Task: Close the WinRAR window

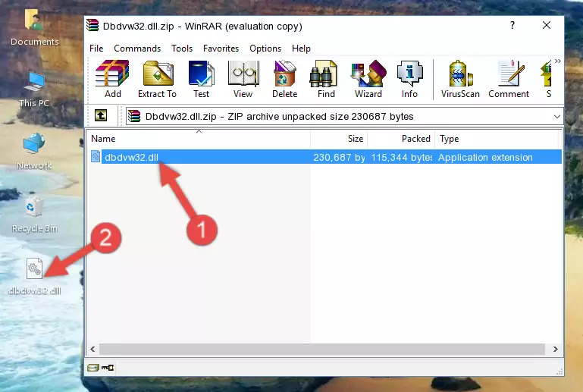Action: [546, 25]
